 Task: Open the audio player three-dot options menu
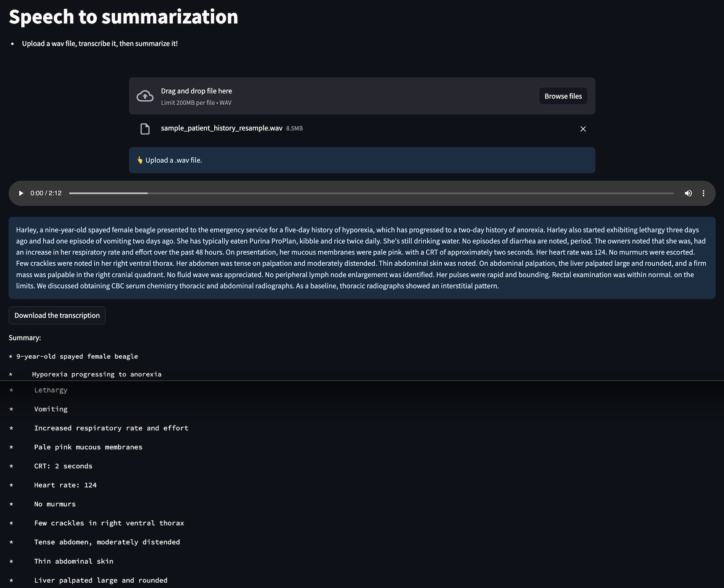pyautogui.click(x=703, y=193)
